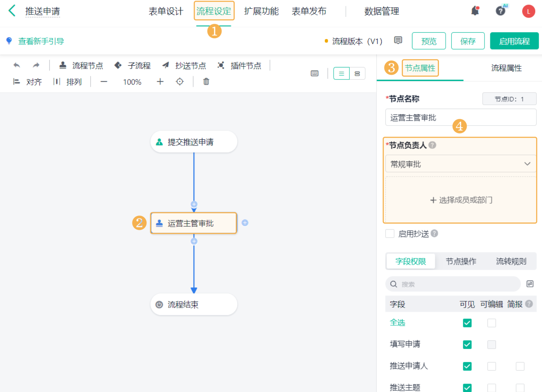The width and height of the screenshot is (542, 392).
Task: Toggle 全选 editable checkbox
Action: (491, 323)
